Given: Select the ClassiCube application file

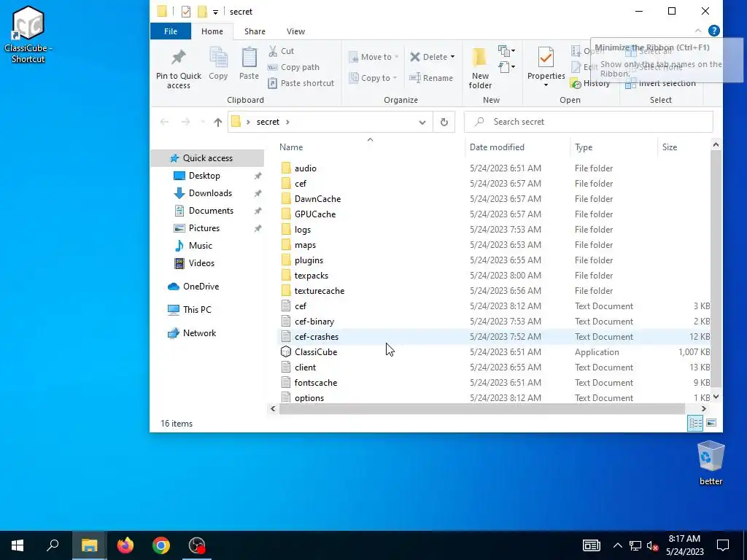Looking at the screenshot, I should coord(316,352).
